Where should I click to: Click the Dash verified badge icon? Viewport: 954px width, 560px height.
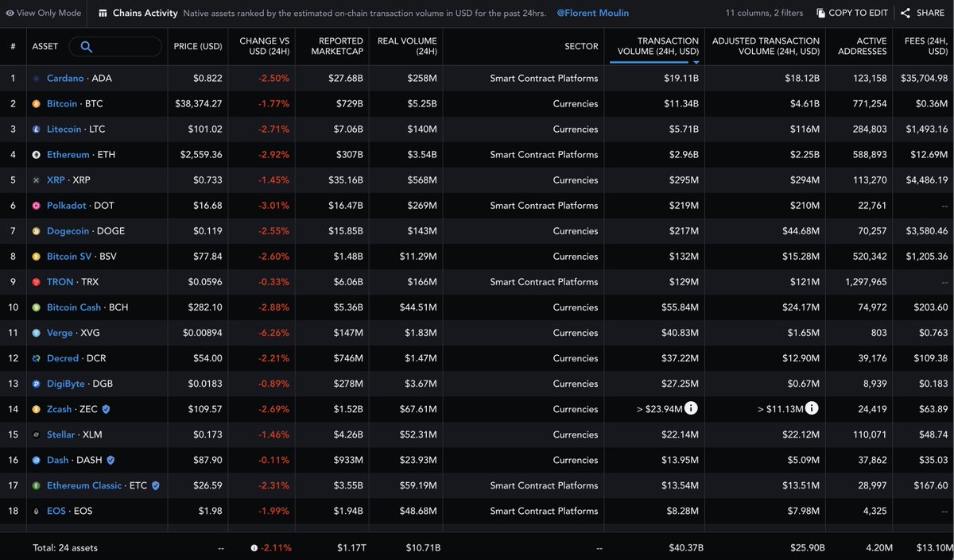pos(111,460)
